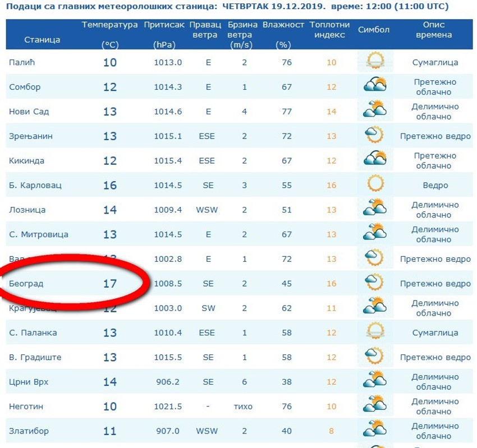Click the circled temperature value 17
The width and height of the screenshot is (477, 448).
coord(111,283)
